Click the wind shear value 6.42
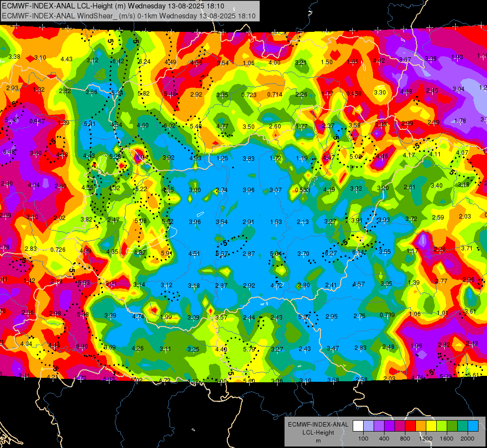The image size is (487, 448). 118,61
